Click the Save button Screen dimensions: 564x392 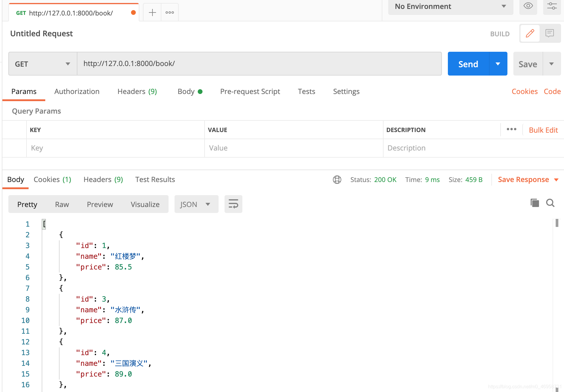(528, 64)
